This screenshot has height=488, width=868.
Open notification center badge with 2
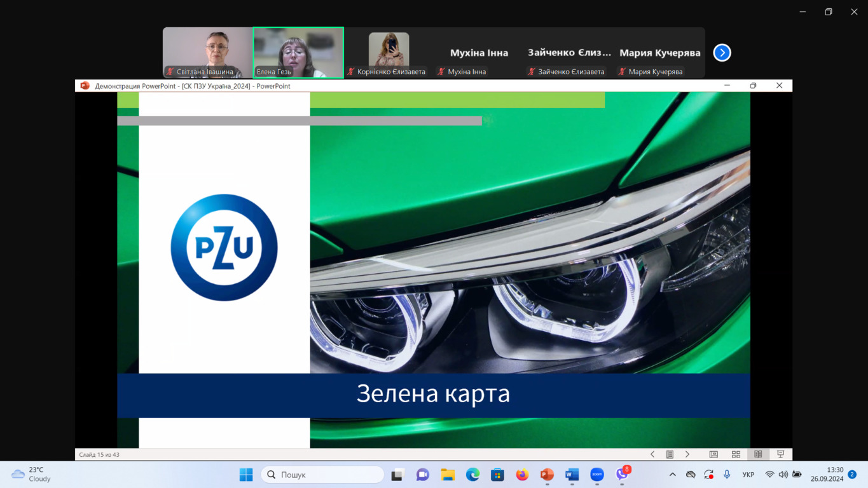(852, 475)
